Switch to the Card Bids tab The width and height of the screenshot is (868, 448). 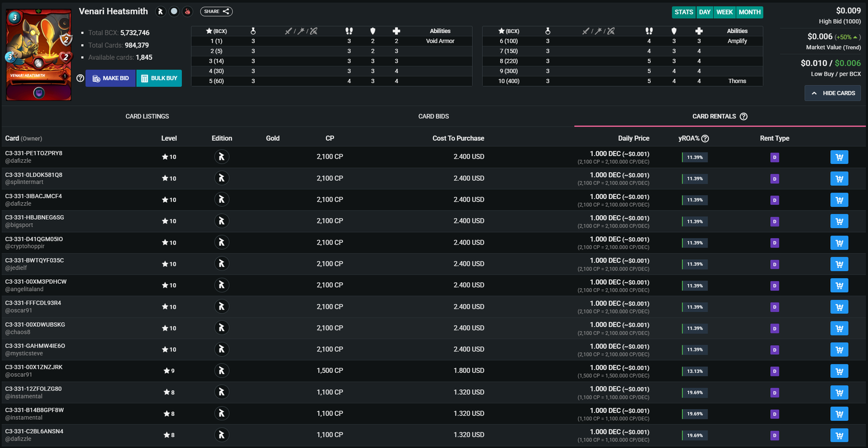coord(433,116)
